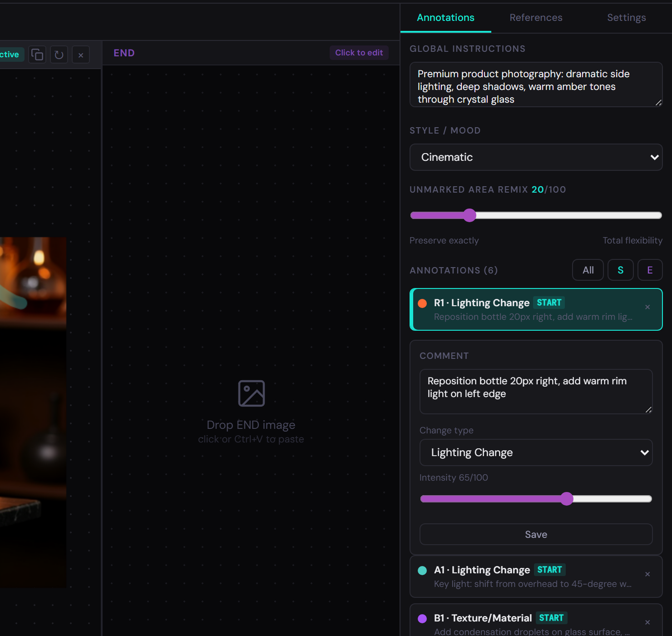672x636 pixels.
Task: Expand the Change type dropdown
Action: (536, 452)
